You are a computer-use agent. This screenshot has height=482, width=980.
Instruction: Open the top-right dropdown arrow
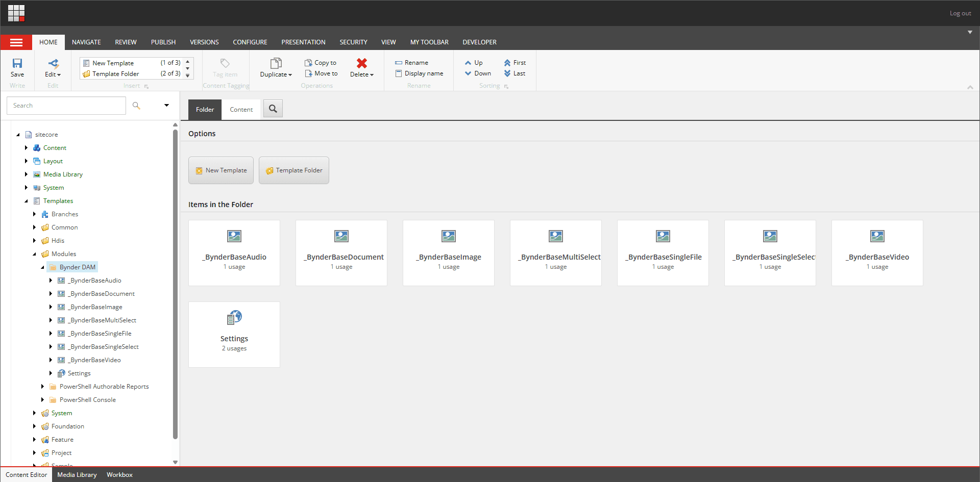[x=970, y=32]
